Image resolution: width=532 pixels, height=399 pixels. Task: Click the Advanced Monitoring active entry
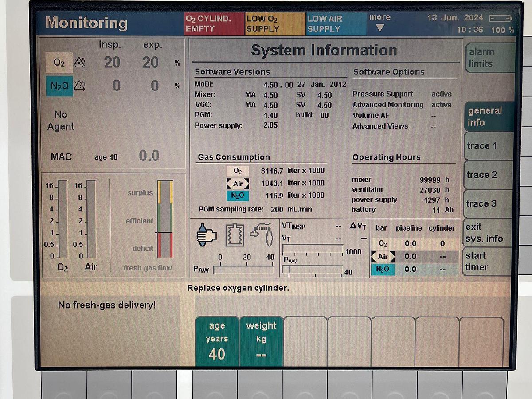(x=402, y=105)
